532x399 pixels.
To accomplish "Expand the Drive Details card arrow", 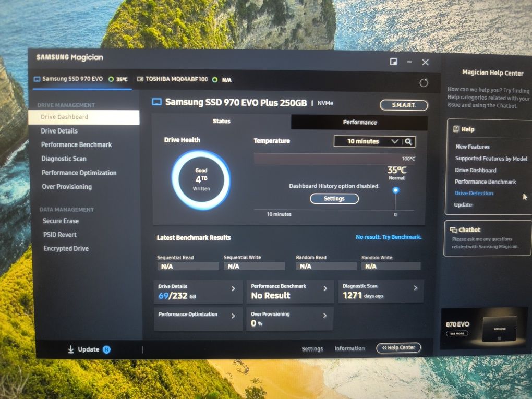I will coord(233,289).
